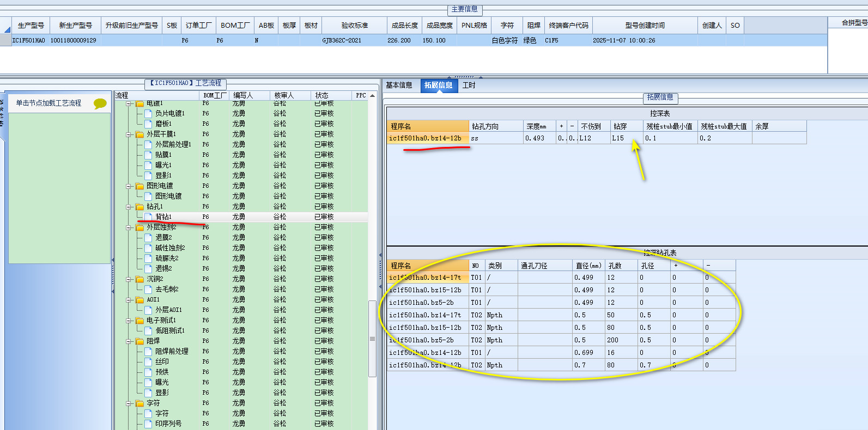Click the ic1f501ha0.bz14-12b cell in 控深表
The height and width of the screenshot is (430, 868).
428,138
